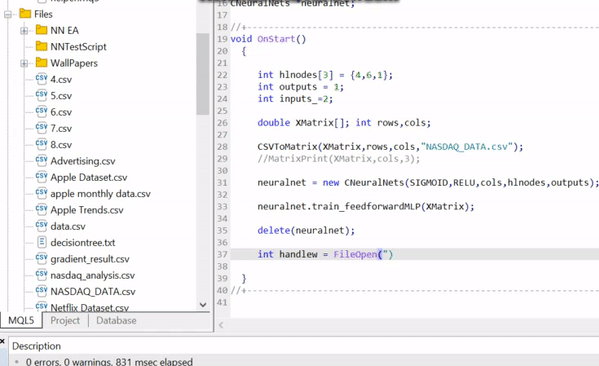
Task: Click the 6.csv file icon
Action: [41, 112]
